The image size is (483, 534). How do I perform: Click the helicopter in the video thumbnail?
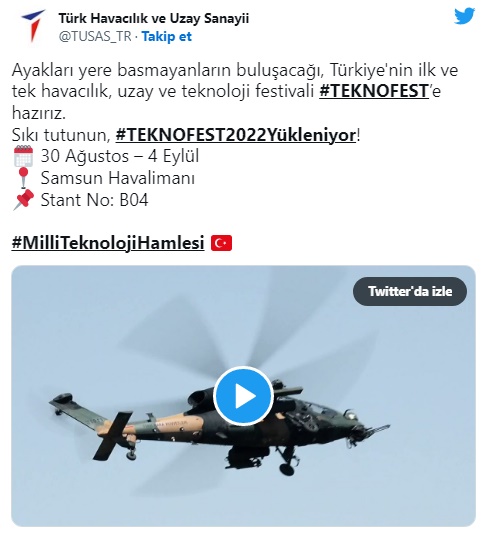218,433
